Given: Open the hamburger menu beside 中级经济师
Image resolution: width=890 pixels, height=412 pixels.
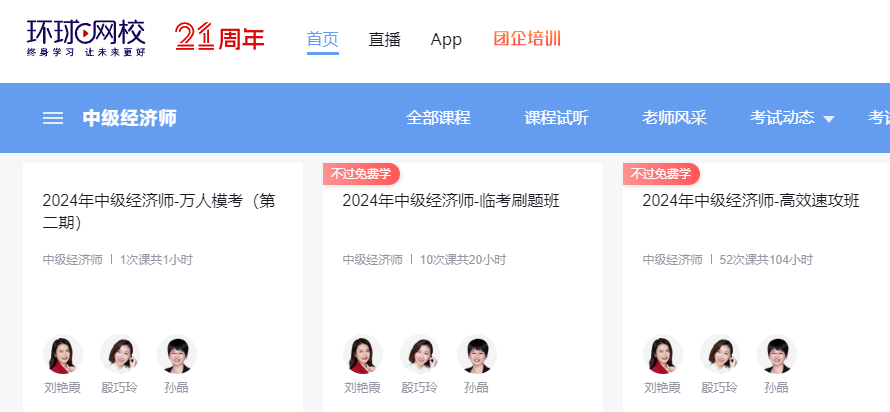Looking at the screenshot, I should (53, 118).
